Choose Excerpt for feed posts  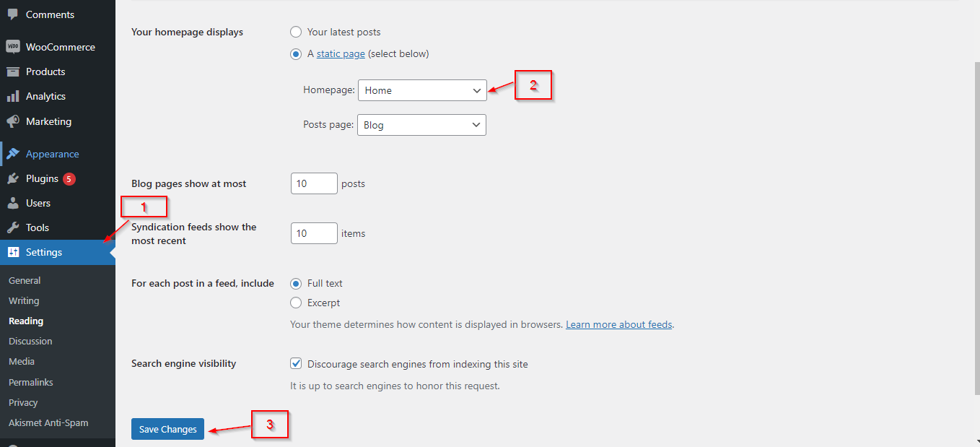coord(296,303)
